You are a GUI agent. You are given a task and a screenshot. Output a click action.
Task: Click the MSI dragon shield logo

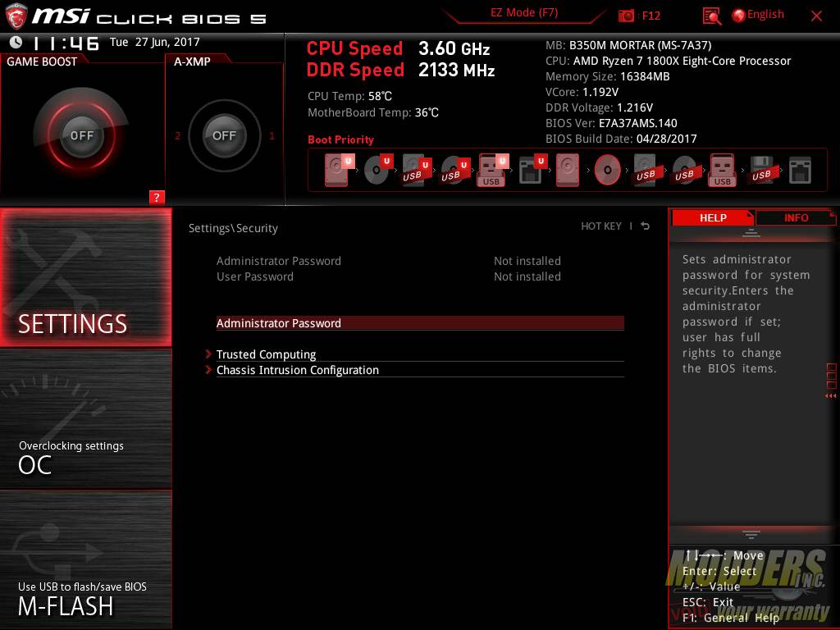(x=16, y=16)
